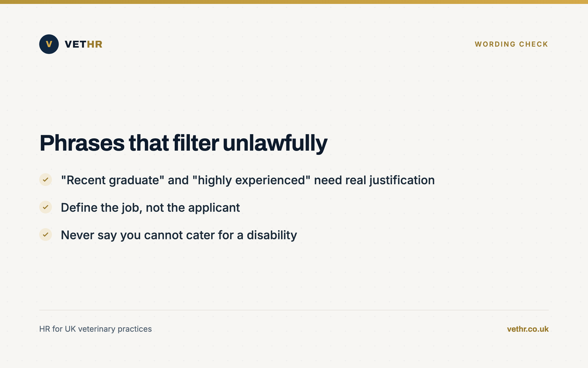Click the gold accent bar along the top
The height and width of the screenshot is (368, 588).
pyautogui.click(x=294, y=2)
